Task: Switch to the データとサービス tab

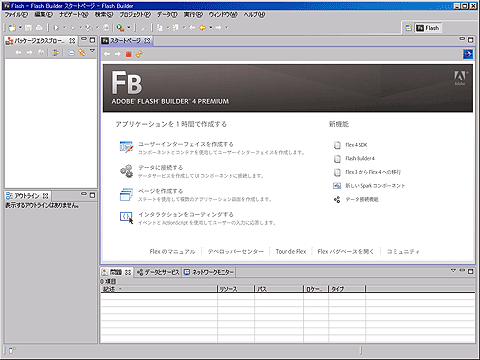Action: pyautogui.click(x=158, y=272)
